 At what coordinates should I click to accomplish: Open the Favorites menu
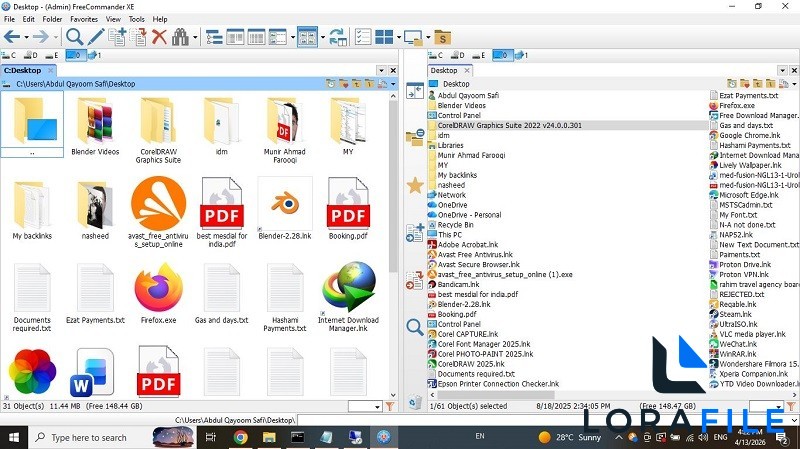pos(84,19)
